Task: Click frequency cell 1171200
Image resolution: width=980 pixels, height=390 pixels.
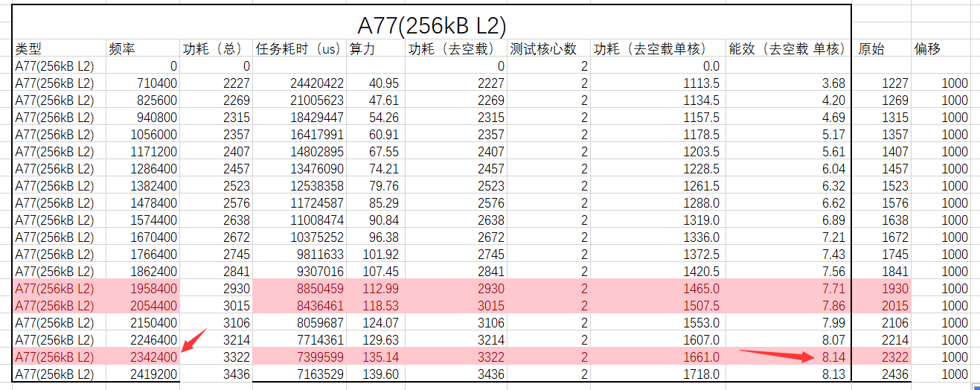Action: (142, 152)
